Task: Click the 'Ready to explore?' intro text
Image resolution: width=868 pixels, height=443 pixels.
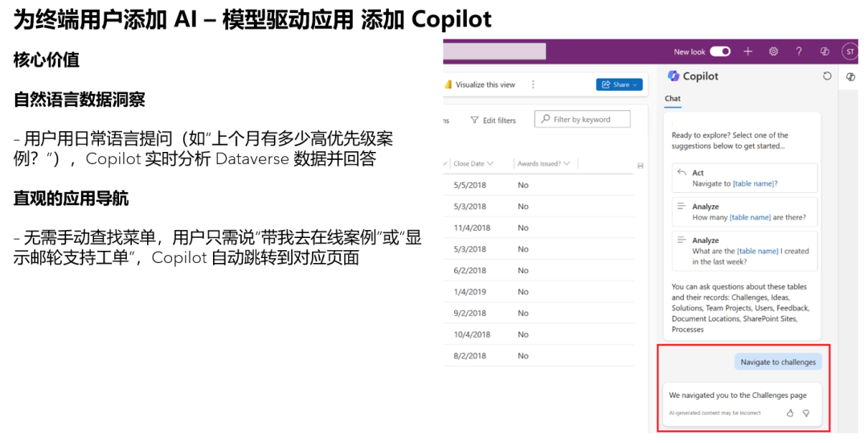Action: [730, 141]
